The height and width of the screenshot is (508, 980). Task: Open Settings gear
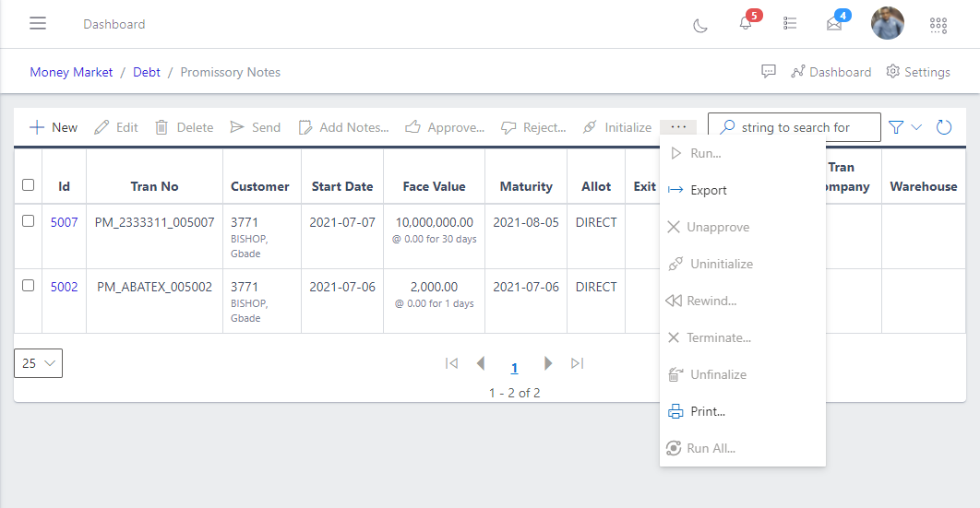point(918,72)
